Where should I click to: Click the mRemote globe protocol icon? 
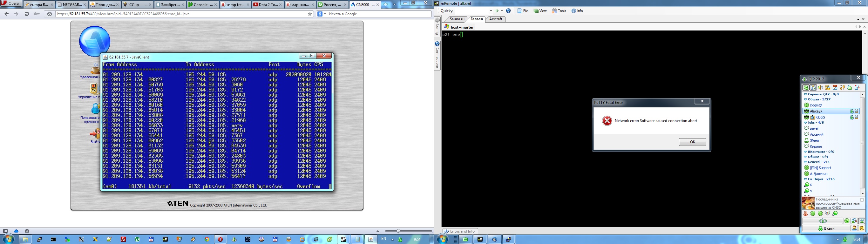pos(508,11)
